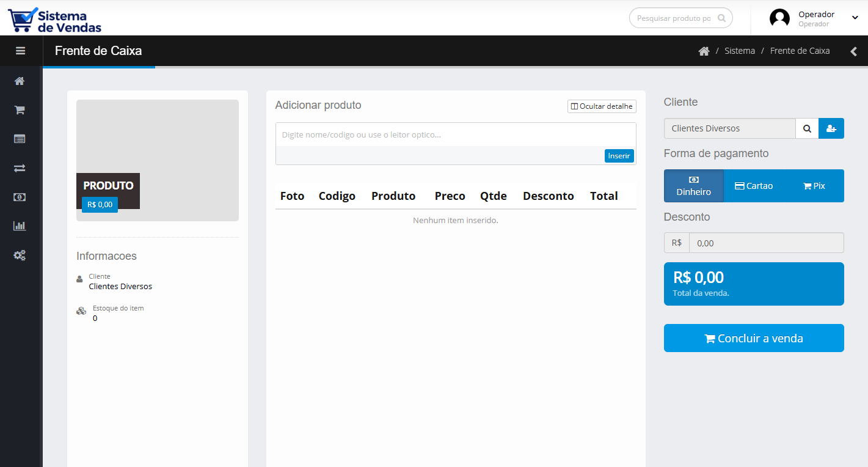Go to the home icon in the sidebar
Screen dimensions: 868x467
pyautogui.click(x=20, y=81)
